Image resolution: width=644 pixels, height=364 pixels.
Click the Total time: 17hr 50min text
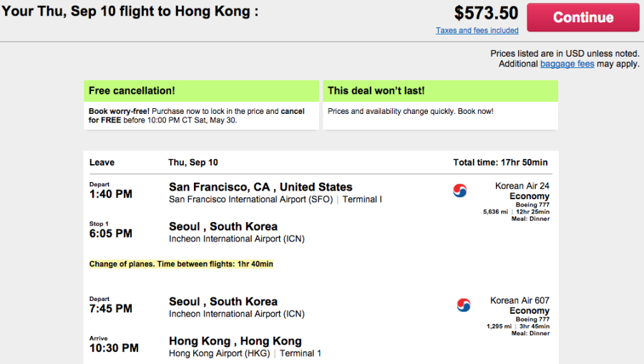coord(500,163)
